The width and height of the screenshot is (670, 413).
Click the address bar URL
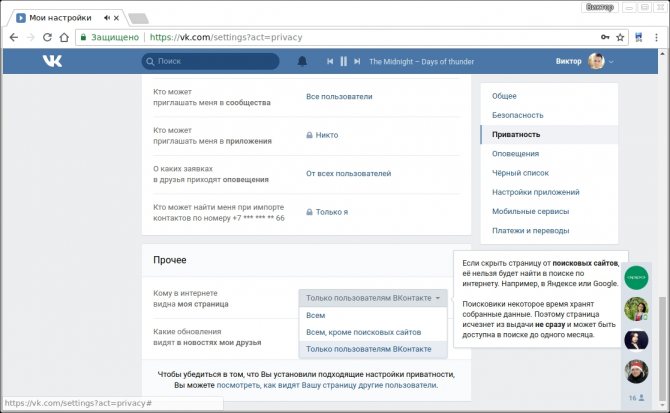[x=226, y=38]
